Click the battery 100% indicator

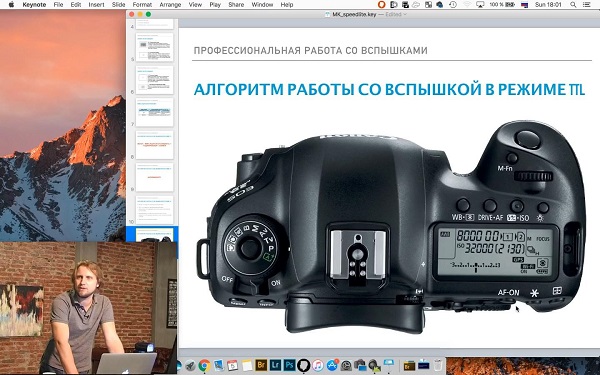(x=502, y=5)
